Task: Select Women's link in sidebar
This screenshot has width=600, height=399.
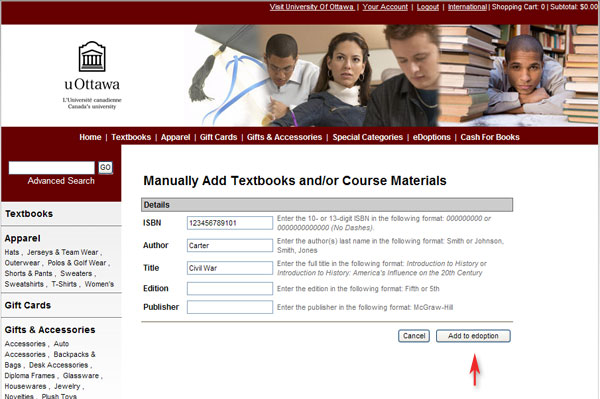Action: pos(99,284)
